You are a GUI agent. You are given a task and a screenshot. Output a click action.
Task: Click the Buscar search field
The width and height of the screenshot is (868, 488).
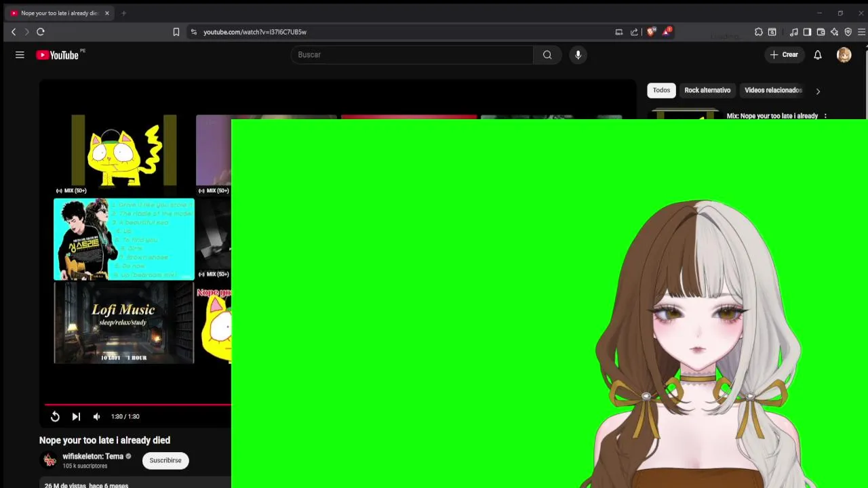coord(412,55)
